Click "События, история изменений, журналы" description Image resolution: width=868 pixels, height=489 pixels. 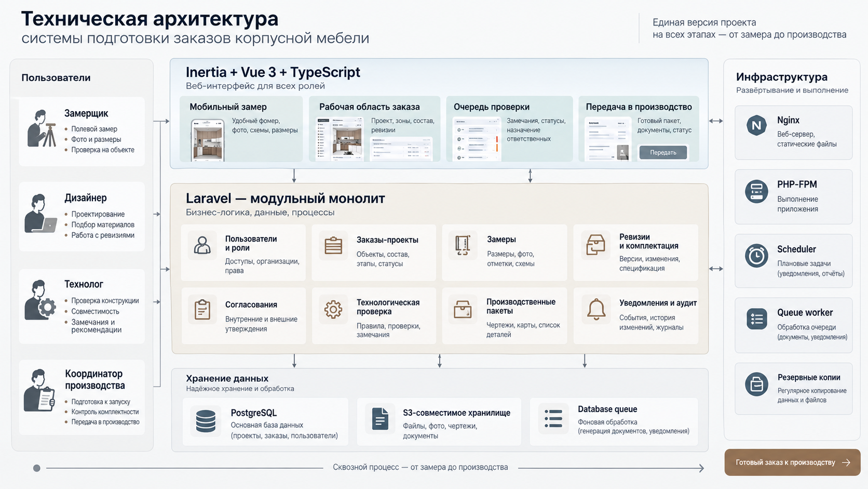(x=652, y=322)
